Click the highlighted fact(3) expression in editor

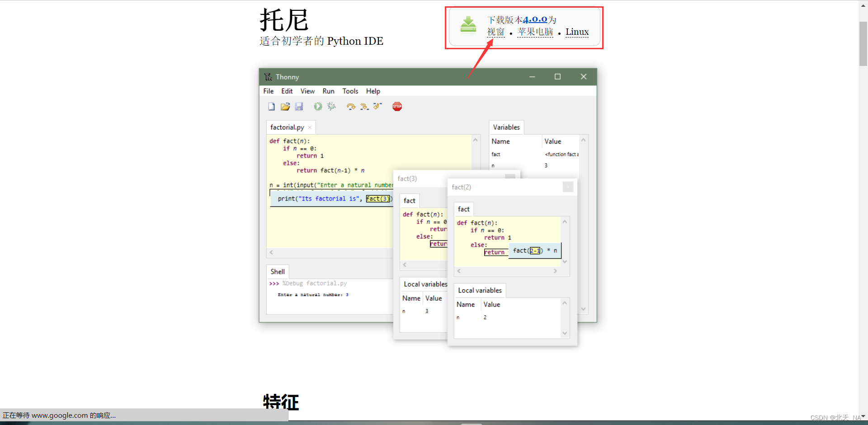(x=378, y=199)
